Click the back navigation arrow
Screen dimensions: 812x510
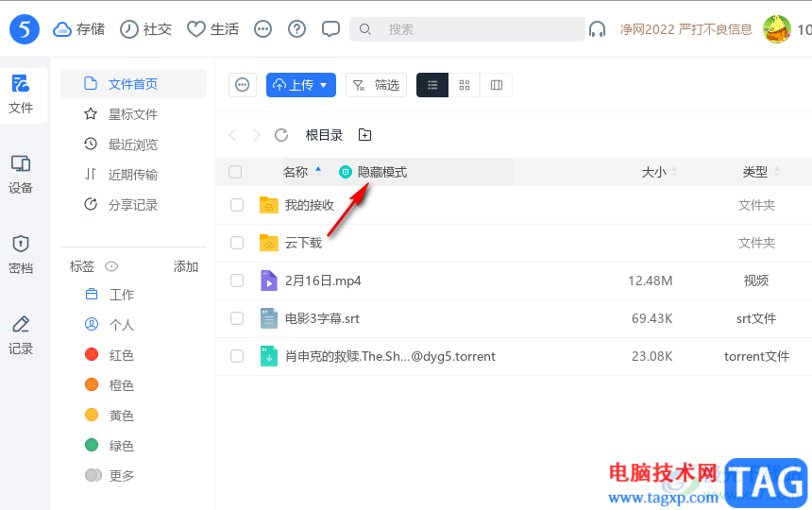click(x=232, y=135)
